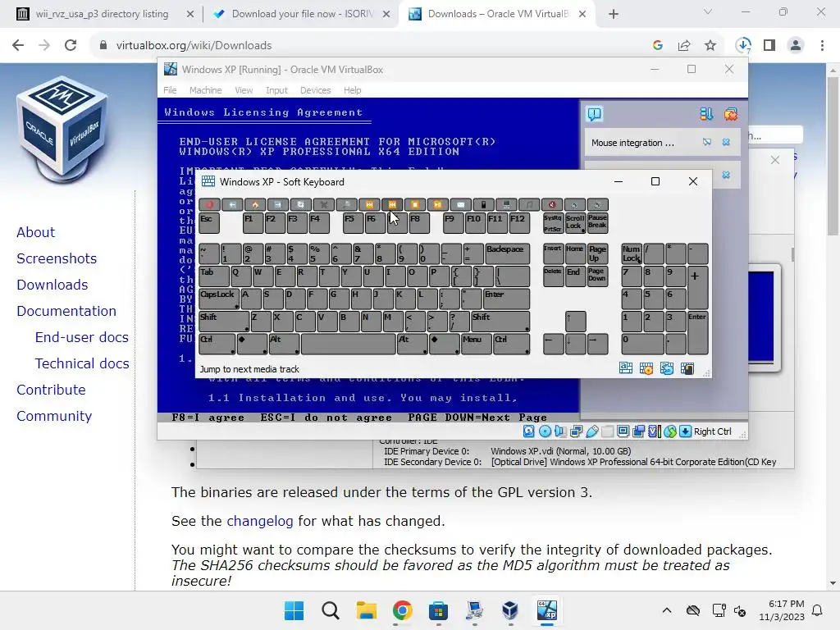Viewport: 840px width, 630px height.
Task: Click the keyboard capture arrow indicator
Action: tap(685, 431)
